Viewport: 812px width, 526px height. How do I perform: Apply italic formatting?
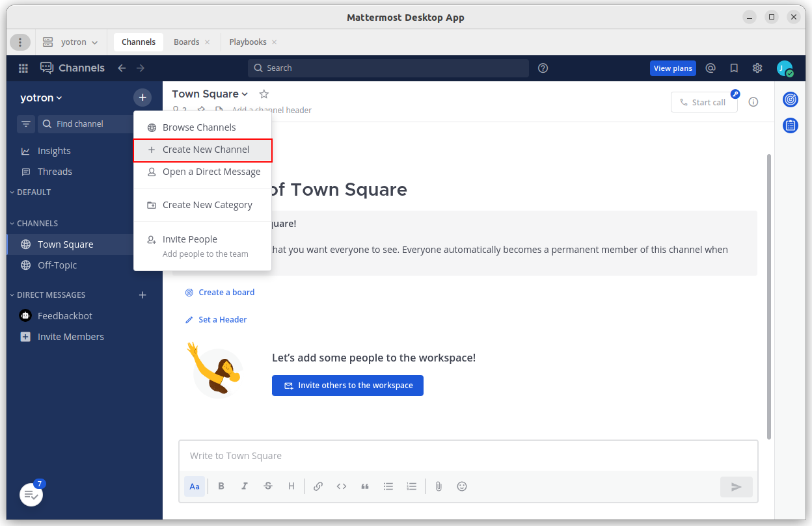pos(245,486)
